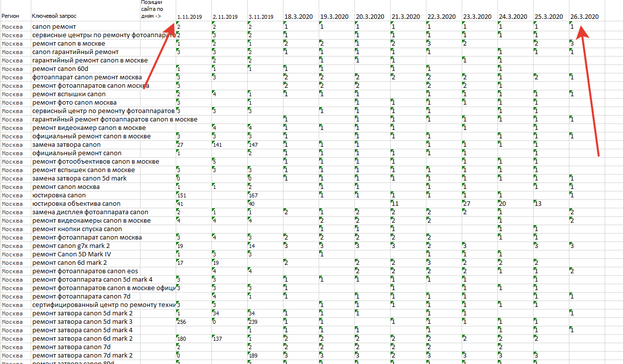623x364 pixels.
Task: Select the 21.3.2020 date header
Action: pyautogui.click(x=406, y=17)
